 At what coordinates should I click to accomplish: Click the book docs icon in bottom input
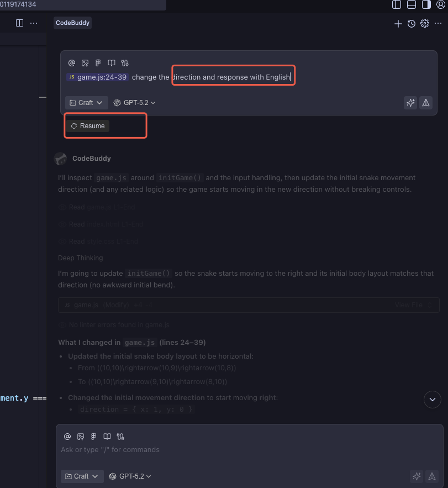click(x=107, y=437)
